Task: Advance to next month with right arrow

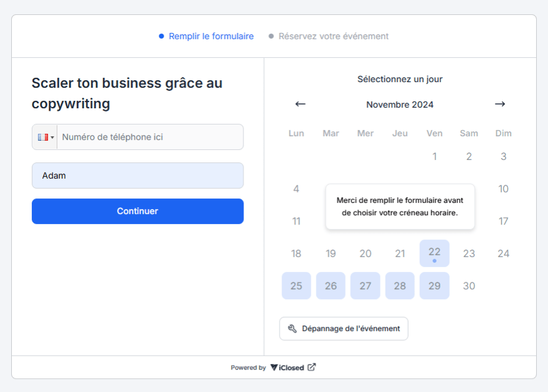Action: click(x=499, y=104)
